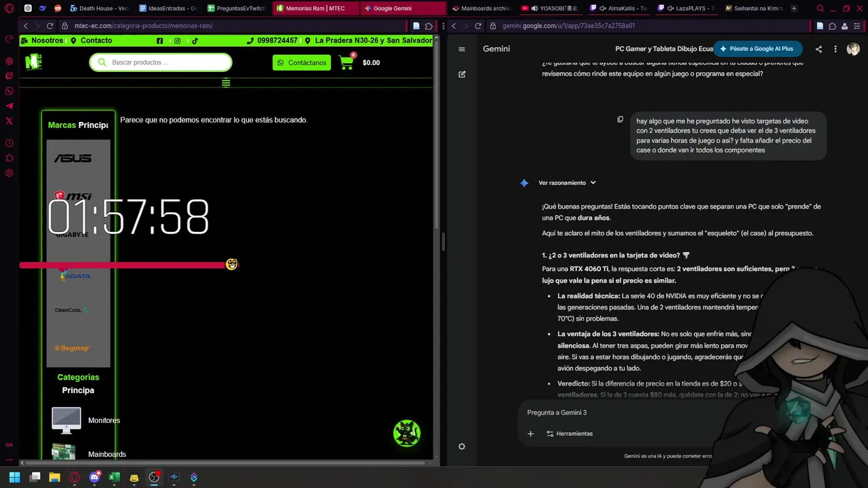Click the MTEC site logo
Screen dimensions: 868x488
point(33,62)
